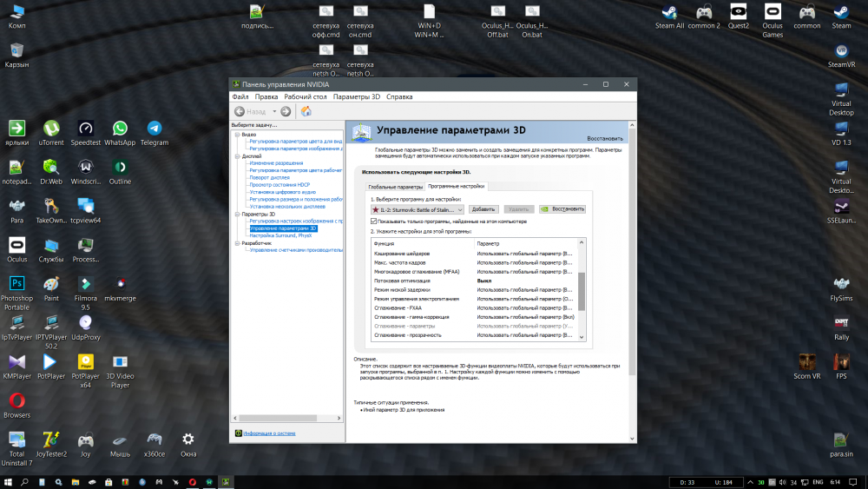Click the 'Добавить' button
Screen dimensions: 868x489
(483, 209)
